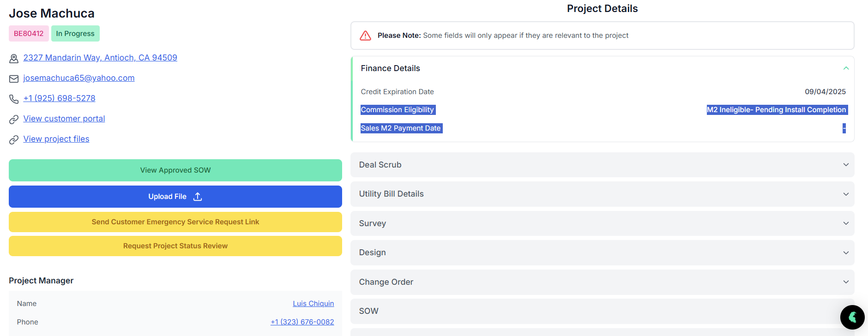This screenshot has width=868, height=336.
Task: Open Luis Chiquin project manager link
Action: [x=313, y=304]
